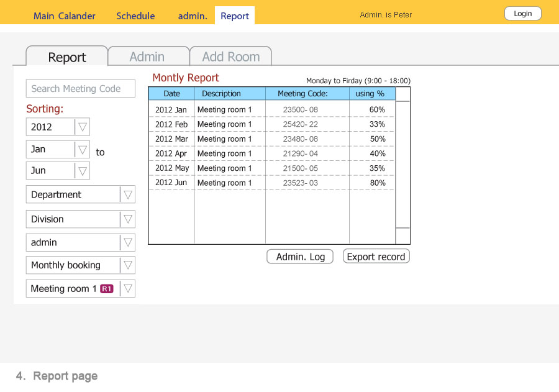
Task: Click the table scrollbar up button
Action: [x=403, y=94]
